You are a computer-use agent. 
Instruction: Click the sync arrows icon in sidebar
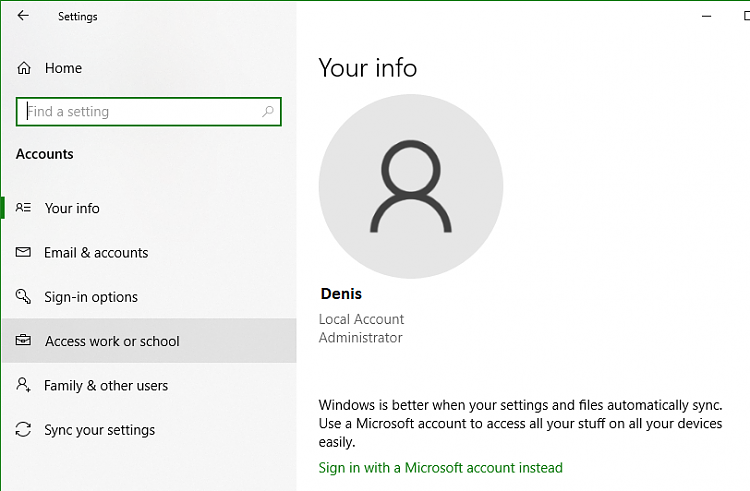point(23,430)
